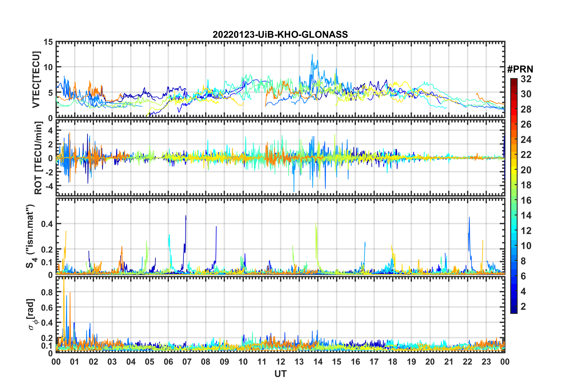Click ROT axis tick label -4

point(49,186)
